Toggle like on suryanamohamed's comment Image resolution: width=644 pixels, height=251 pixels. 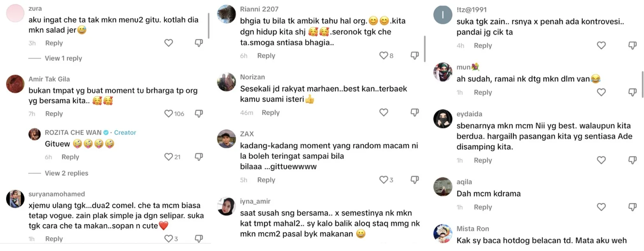[169, 239]
